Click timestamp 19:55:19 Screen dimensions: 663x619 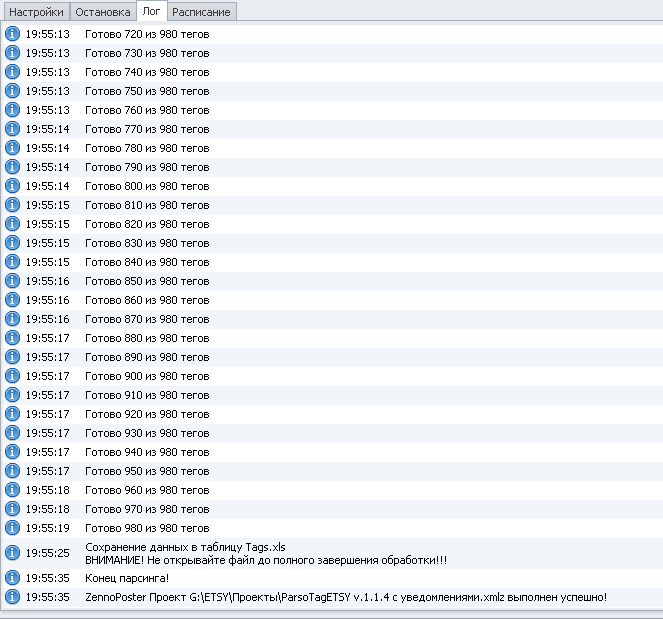click(x=47, y=529)
